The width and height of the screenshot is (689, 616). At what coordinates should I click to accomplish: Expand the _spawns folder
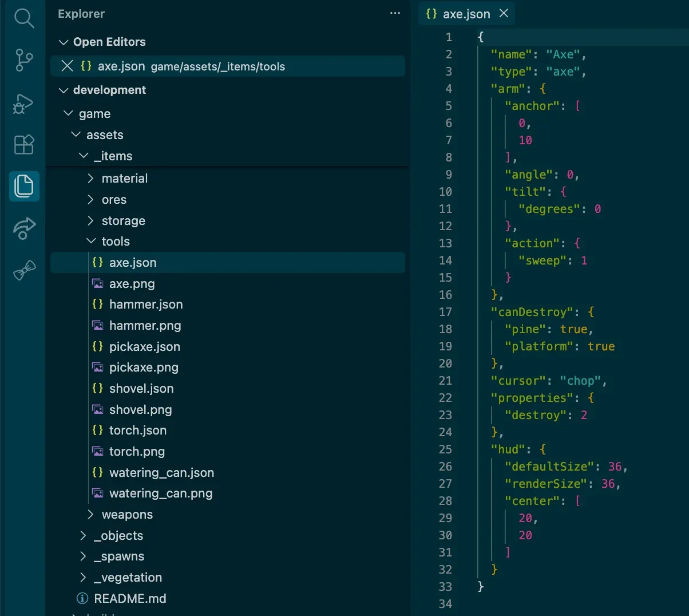coord(83,556)
